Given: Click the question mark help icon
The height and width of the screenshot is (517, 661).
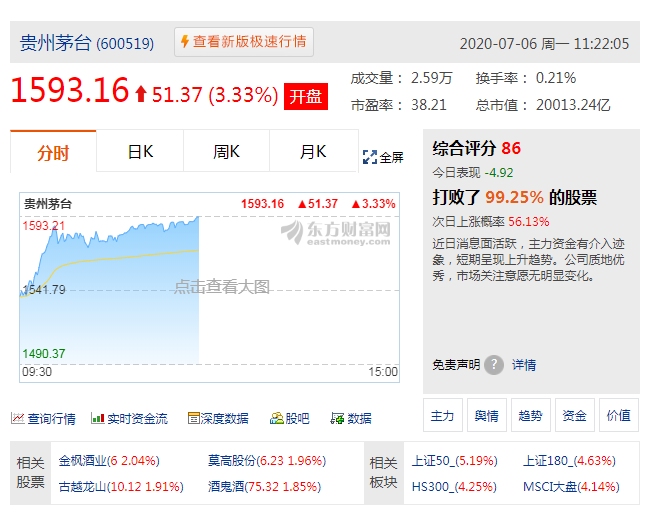Looking at the screenshot, I should pyautogui.click(x=494, y=365).
